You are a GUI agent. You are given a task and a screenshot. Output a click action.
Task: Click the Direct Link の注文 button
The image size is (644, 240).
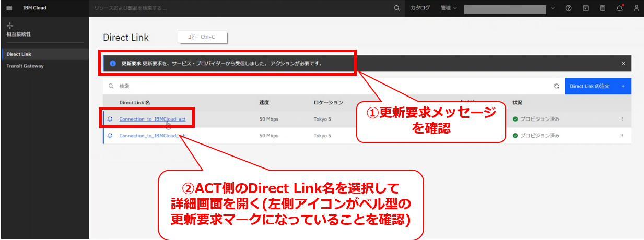point(598,86)
